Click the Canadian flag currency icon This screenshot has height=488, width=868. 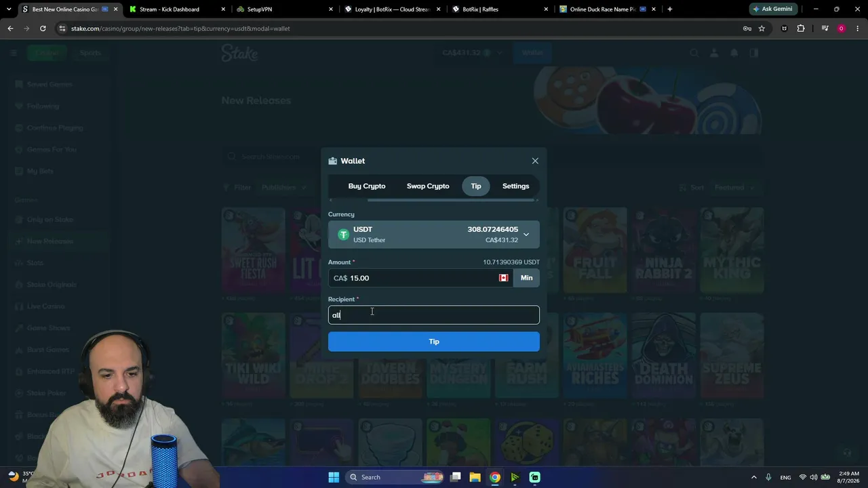point(503,278)
